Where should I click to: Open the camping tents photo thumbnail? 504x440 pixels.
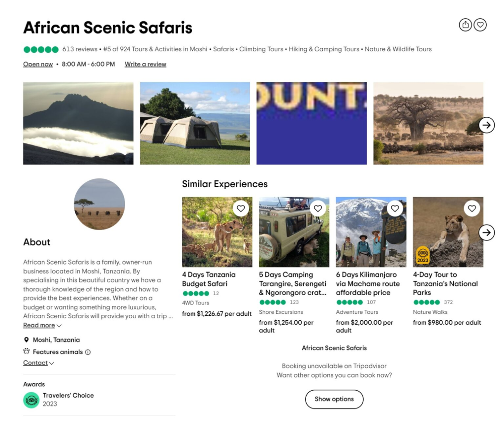tap(195, 123)
